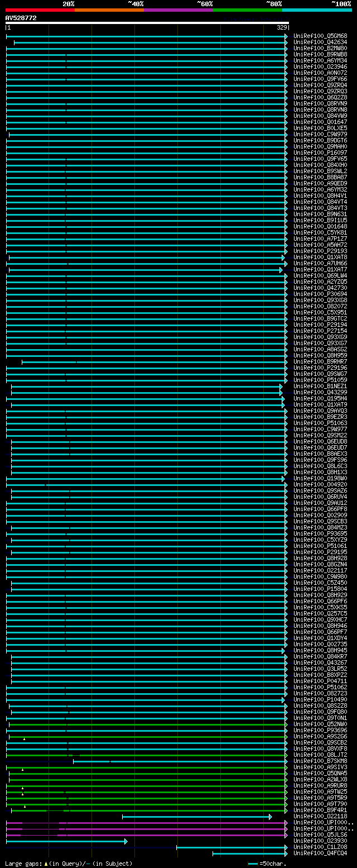Select UniRef100_P27154 label

click(x=320, y=331)
